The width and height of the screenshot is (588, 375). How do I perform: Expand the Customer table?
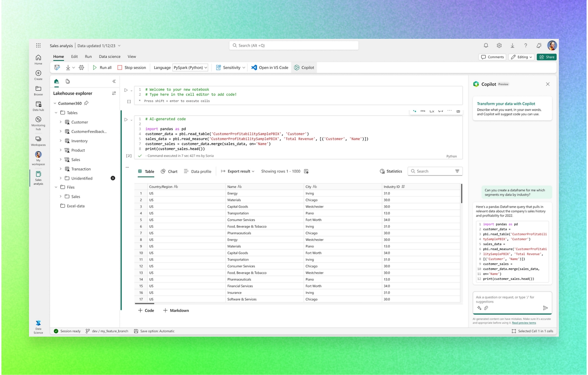[x=60, y=122]
